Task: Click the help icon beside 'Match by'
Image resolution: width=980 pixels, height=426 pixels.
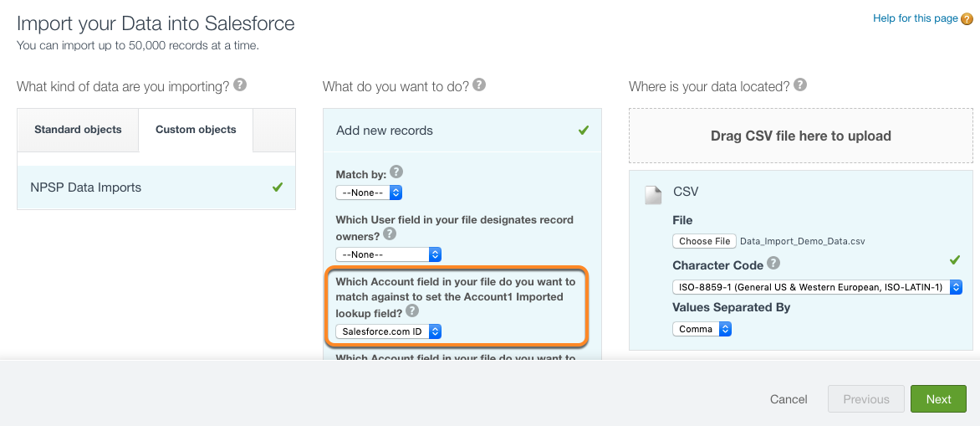Action: 396,172
